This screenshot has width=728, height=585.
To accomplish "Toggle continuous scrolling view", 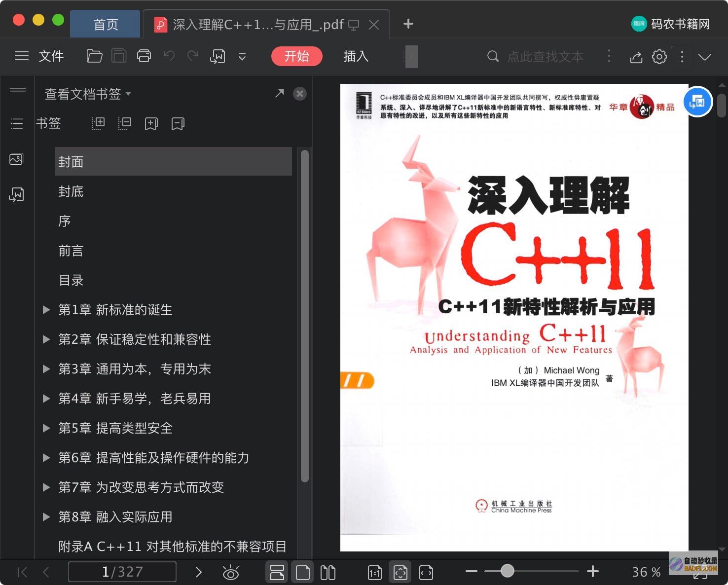I will (x=277, y=572).
